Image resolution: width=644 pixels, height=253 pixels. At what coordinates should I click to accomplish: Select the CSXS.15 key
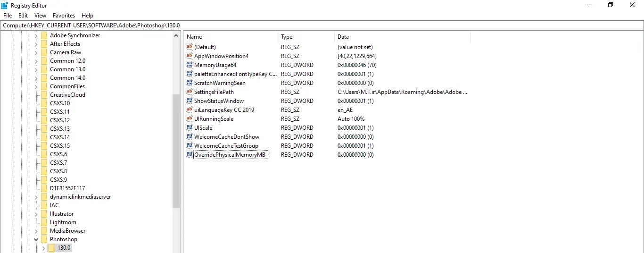click(x=60, y=146)
